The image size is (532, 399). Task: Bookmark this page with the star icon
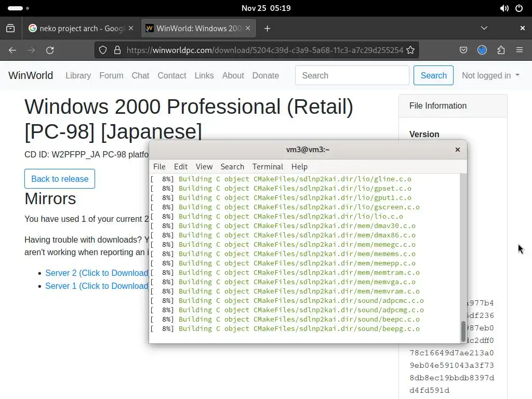410,50
